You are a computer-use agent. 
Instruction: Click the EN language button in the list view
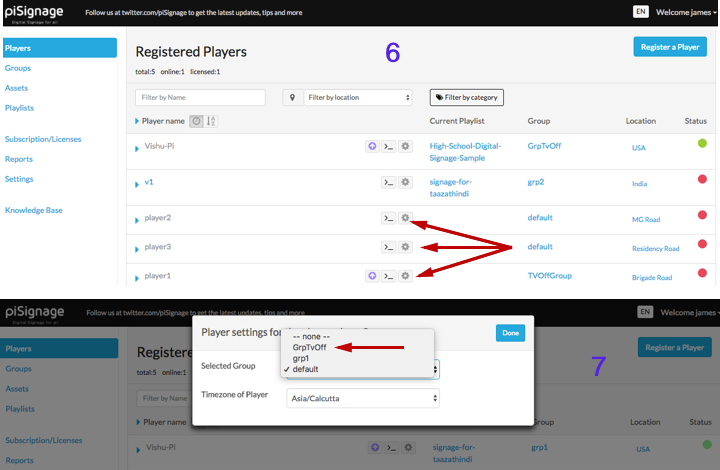641,11
